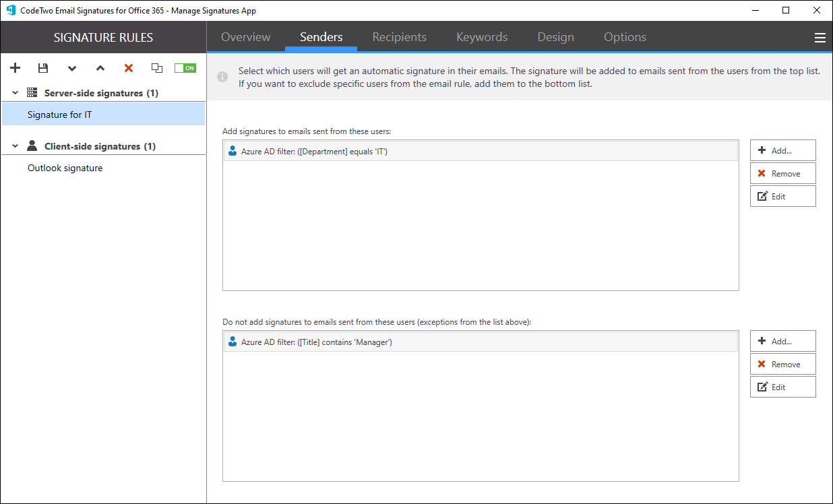Close the Manage Signatures App window

(817, 10)
